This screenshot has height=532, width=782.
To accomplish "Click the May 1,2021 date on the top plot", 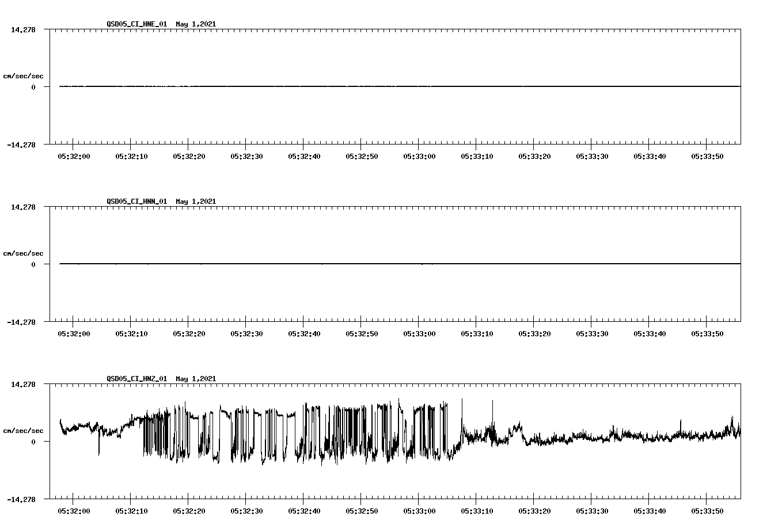I will click(x=196, y=25).
